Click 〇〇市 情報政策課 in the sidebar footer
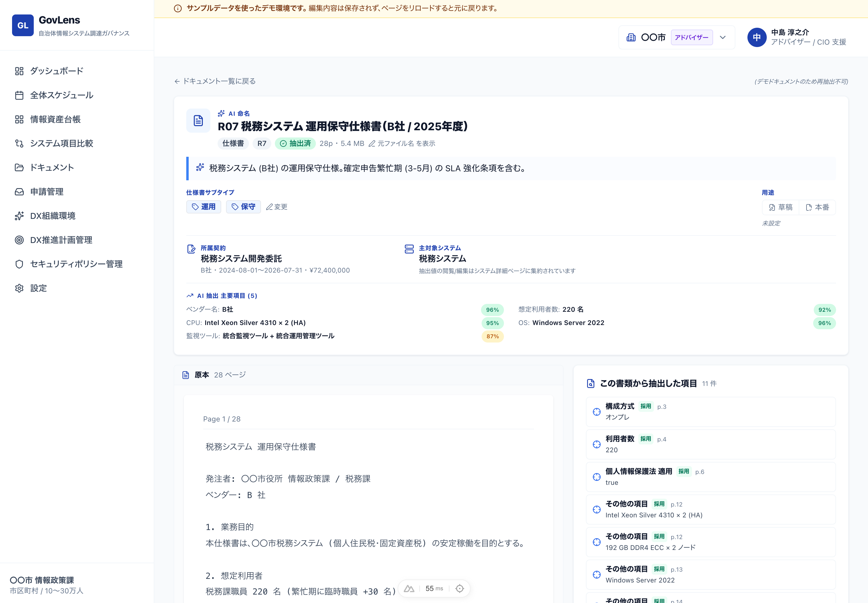Image resolution: width=868 pixels, height=603 pixels. tap(42, 580)
